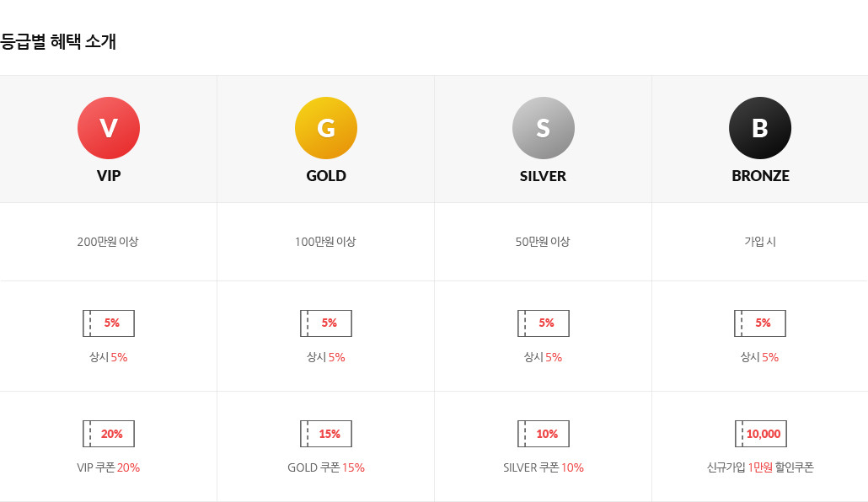868x502 pixels.
Task: Click the 등급별 혜택 소개 heading
Action: click(58, 41)
